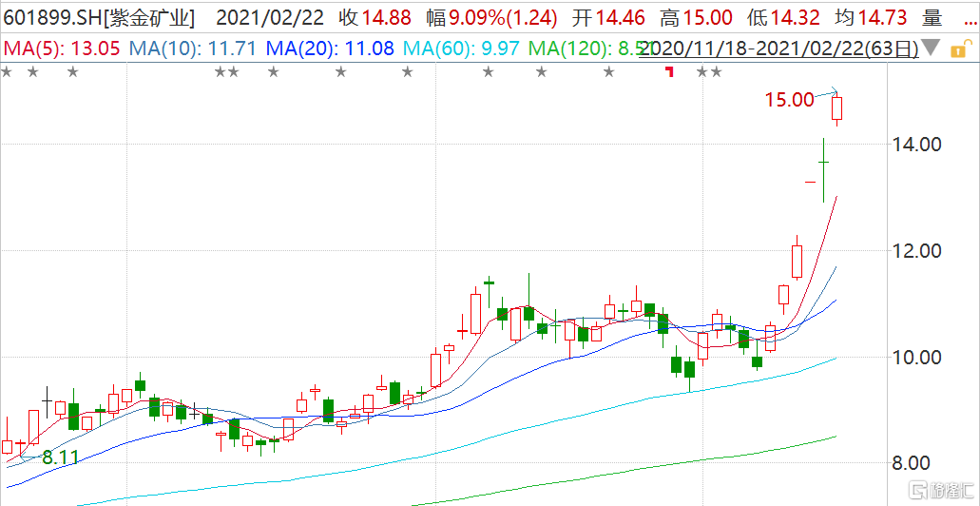Click the rightmost double-star event marker
Screen dimensions: 980x506
709,72
